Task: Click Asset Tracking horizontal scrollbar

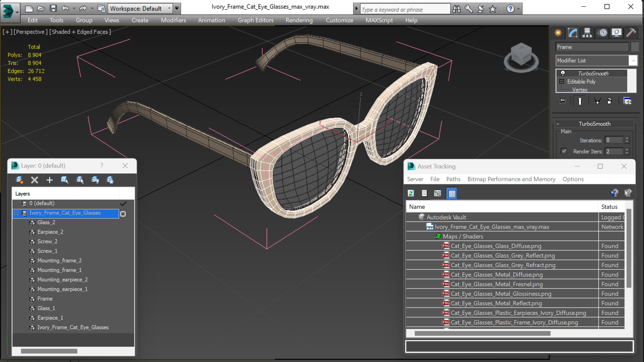Action: (x=482, y=334)
